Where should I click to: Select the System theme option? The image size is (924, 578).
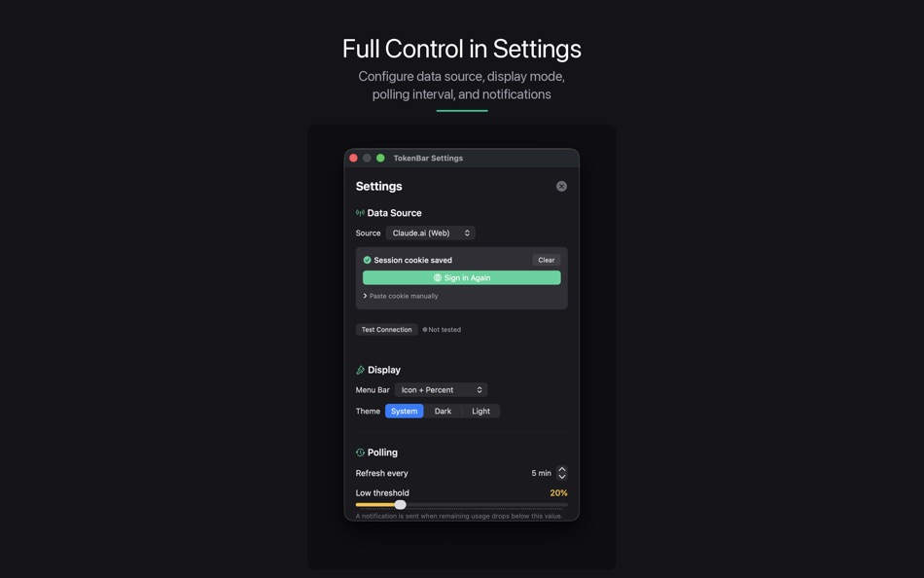[x=405, y=411]
